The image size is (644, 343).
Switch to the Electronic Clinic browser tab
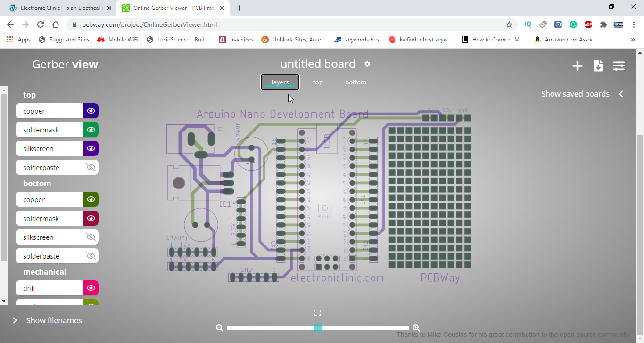(x=59, y=8)
